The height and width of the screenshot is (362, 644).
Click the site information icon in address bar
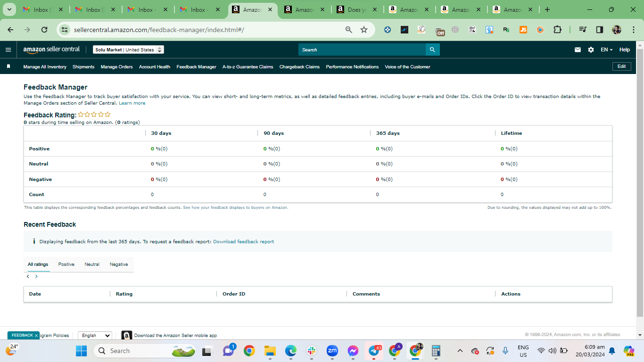(65, 30)
